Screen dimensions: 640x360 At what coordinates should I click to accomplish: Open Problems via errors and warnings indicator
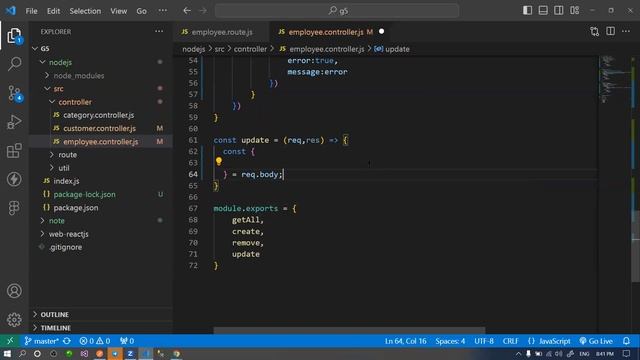(x=94, y=341)
